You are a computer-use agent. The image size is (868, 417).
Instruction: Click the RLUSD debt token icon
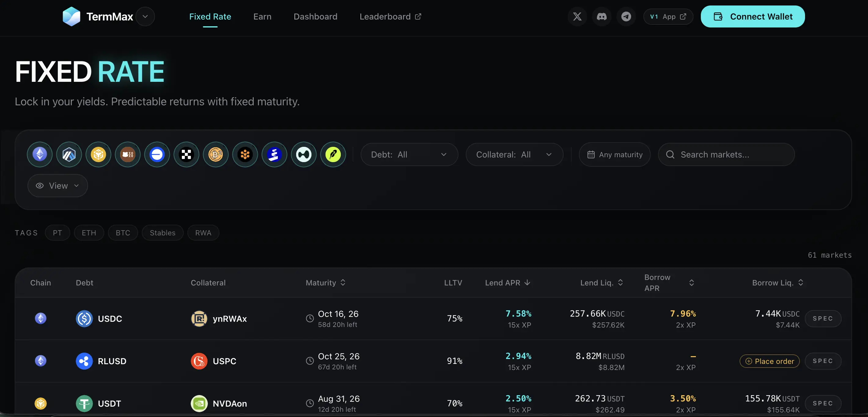(x=84, y=361)
